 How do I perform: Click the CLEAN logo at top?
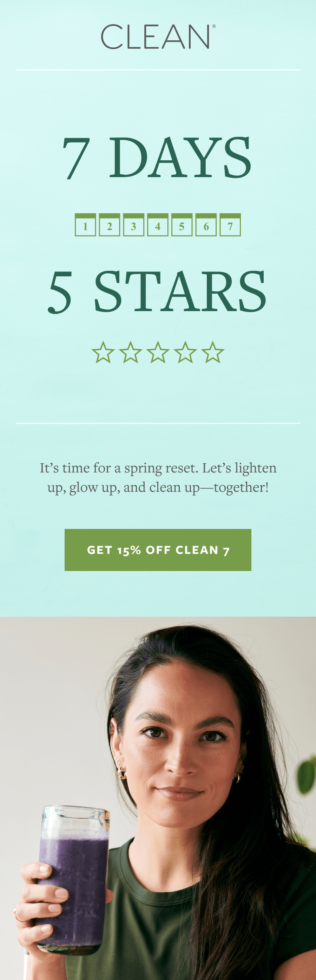[x=158, y=37]
